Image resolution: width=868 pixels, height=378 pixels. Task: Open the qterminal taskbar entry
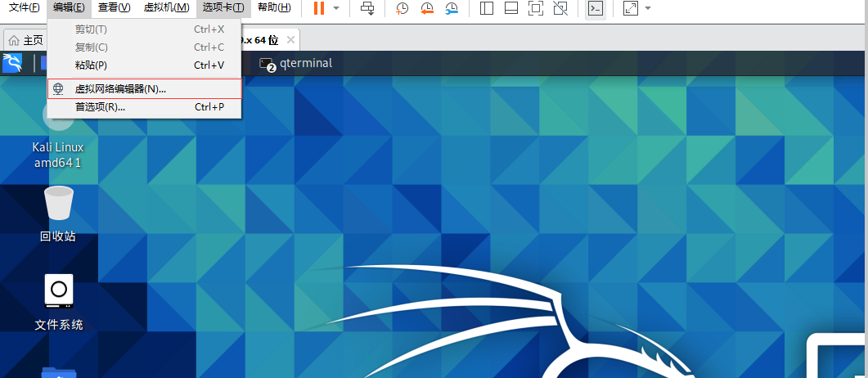296,63
